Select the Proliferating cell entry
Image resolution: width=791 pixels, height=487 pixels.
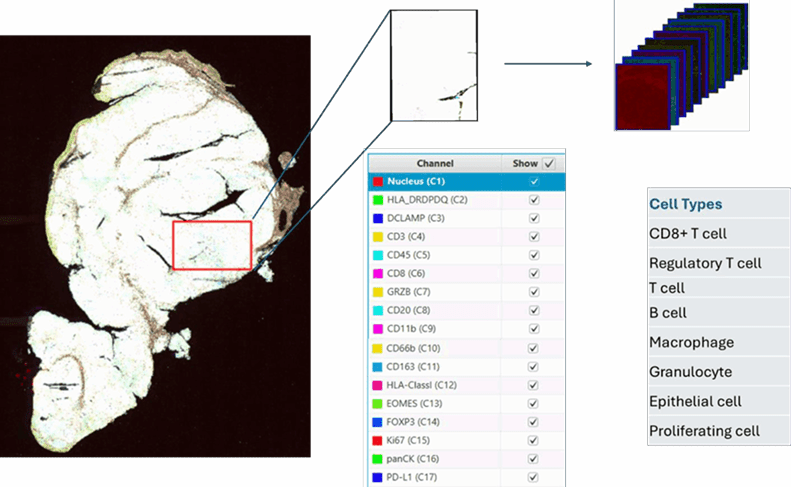click(704, 431)
